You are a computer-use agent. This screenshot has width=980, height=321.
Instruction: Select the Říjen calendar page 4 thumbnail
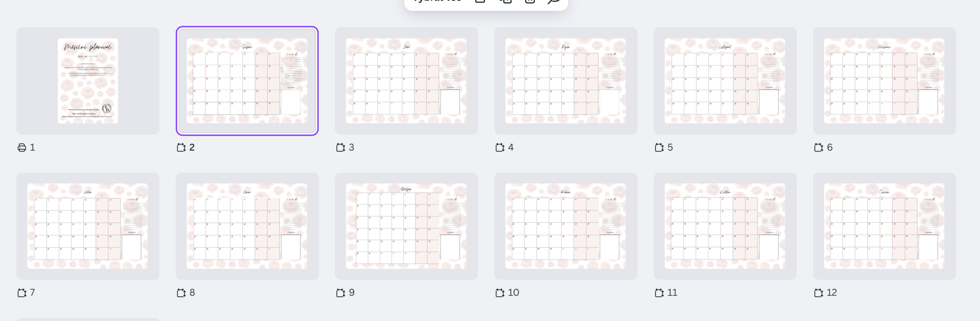click(565, 81)
